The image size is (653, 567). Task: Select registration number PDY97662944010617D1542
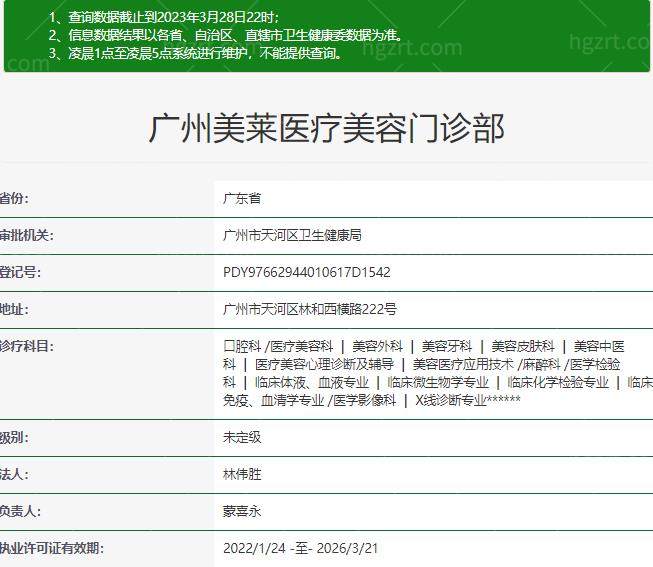point(306,272)
